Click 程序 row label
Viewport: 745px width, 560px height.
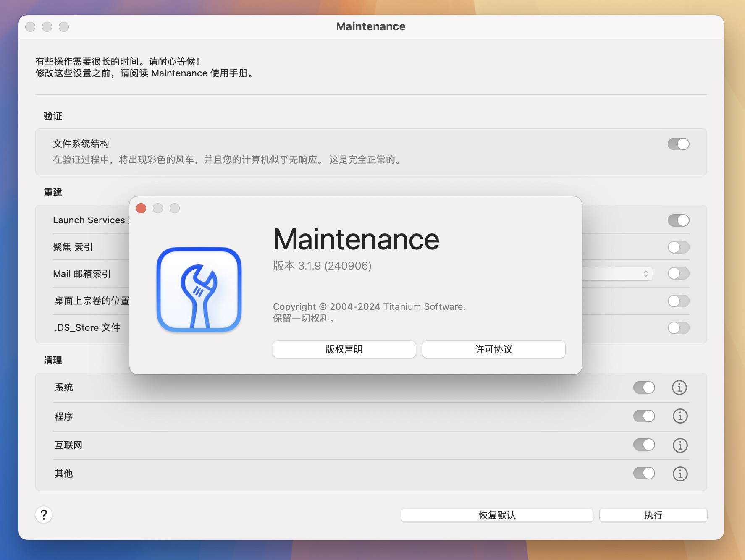pyautogui.click(x=64, y=416)
